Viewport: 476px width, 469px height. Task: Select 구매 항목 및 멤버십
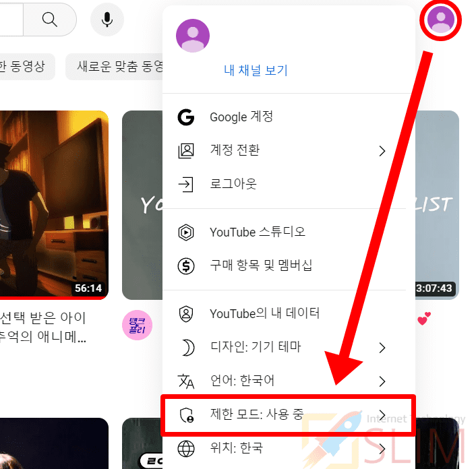pos(289,266)
